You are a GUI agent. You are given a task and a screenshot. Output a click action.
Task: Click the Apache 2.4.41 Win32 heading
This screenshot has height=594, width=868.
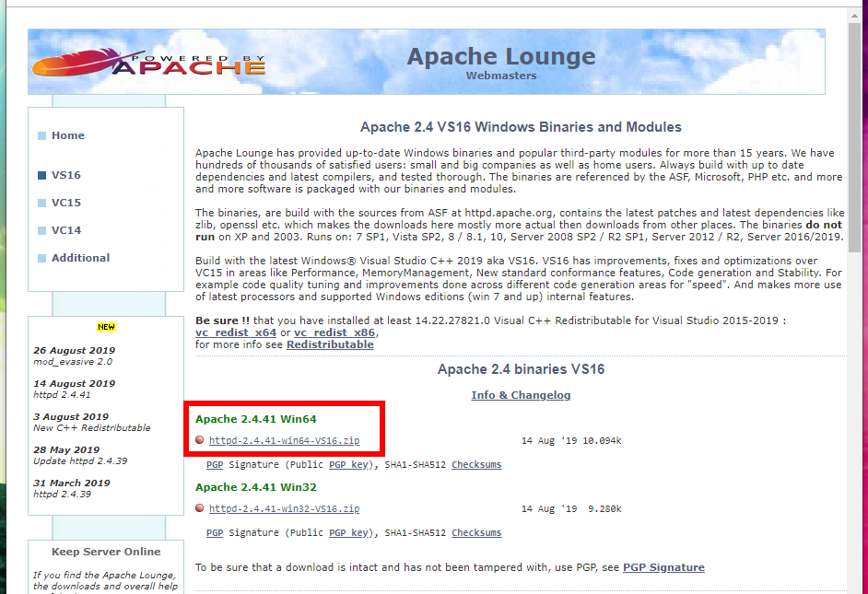coord(256,486)
